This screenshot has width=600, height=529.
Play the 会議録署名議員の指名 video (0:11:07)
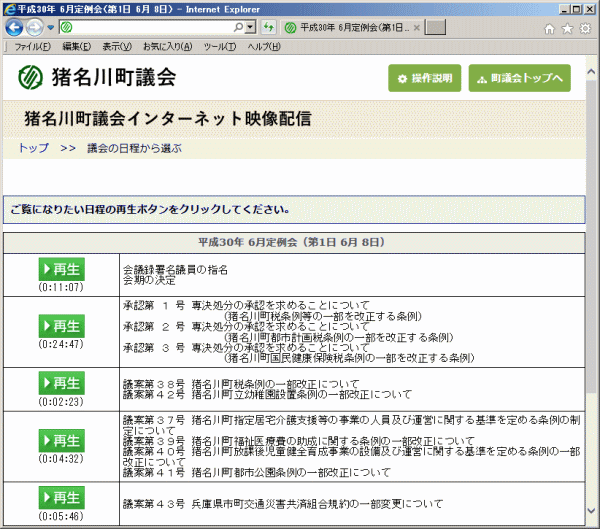[x=61, y=270]
